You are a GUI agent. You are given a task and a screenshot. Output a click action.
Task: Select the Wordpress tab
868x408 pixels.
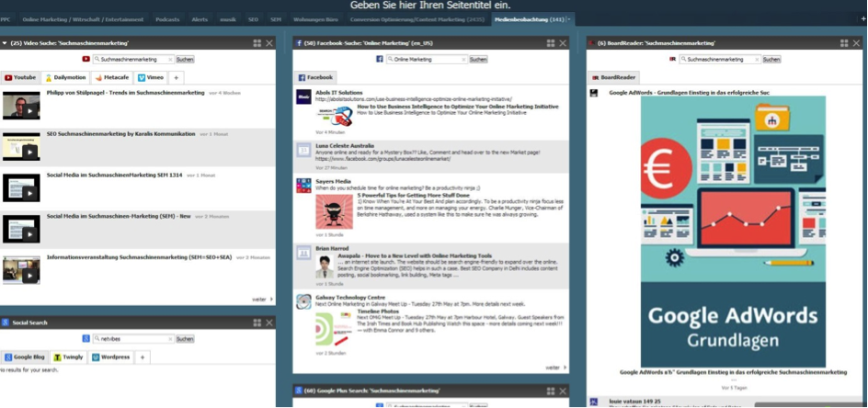(111, 357)
